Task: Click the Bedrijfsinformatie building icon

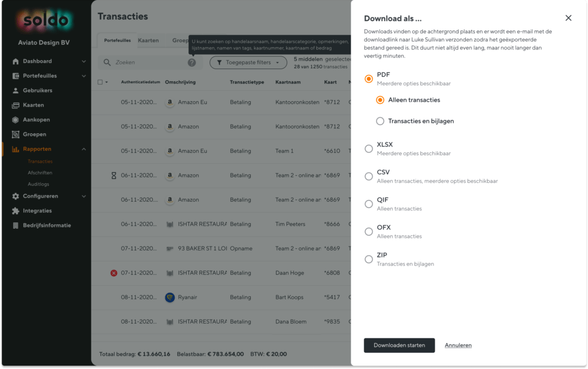Action: [16, 226]
